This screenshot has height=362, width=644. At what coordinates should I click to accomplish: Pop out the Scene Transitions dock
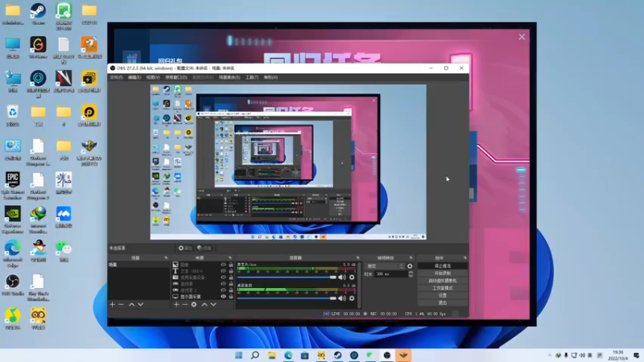pos(411,257)
